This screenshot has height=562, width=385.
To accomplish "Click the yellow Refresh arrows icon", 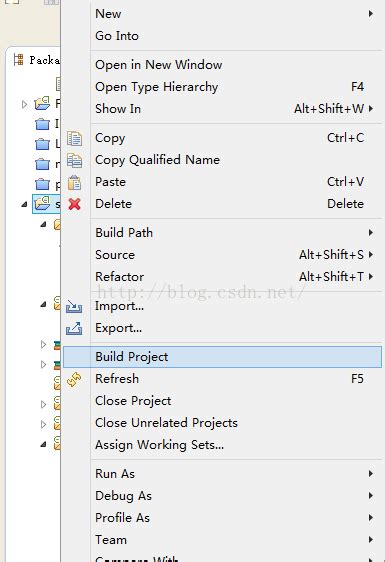I will (x=74, y=380).
